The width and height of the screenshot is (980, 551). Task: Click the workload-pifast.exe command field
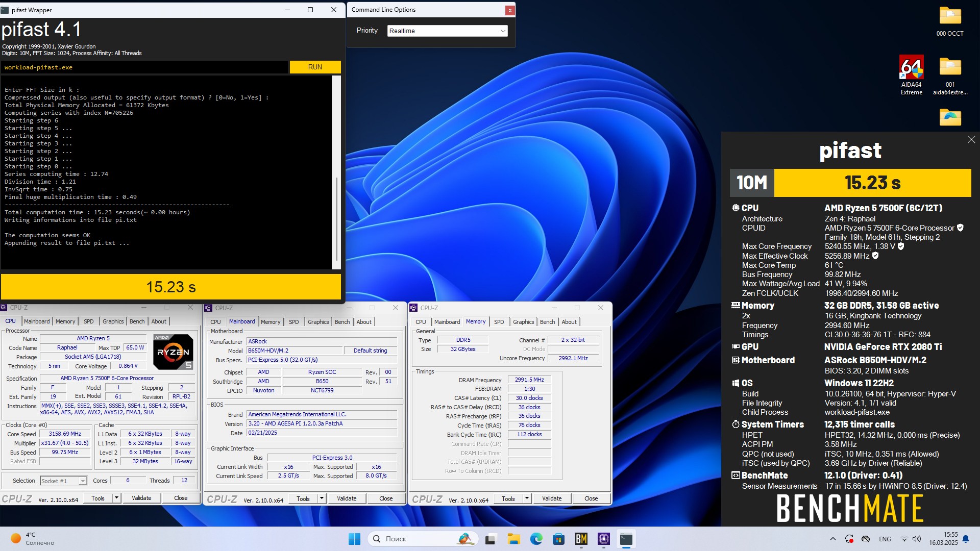click(145, 67)
